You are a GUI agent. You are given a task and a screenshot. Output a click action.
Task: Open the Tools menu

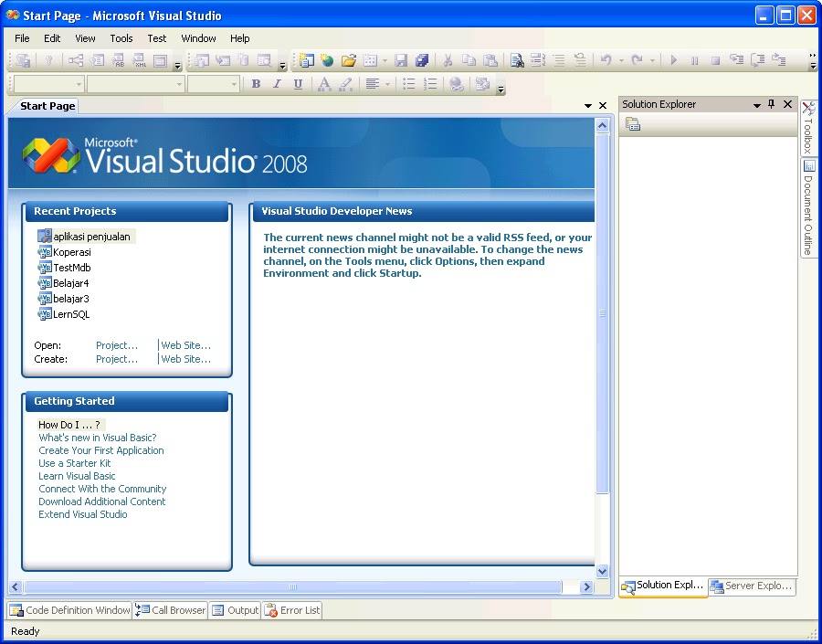pos(121,38)
